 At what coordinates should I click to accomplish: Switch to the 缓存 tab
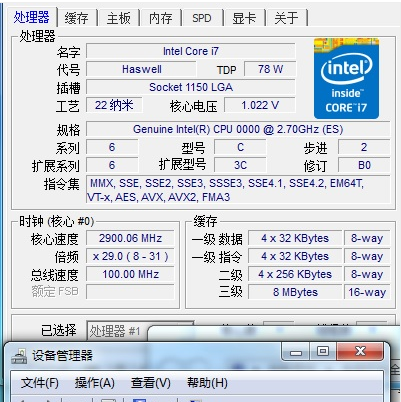77,18
